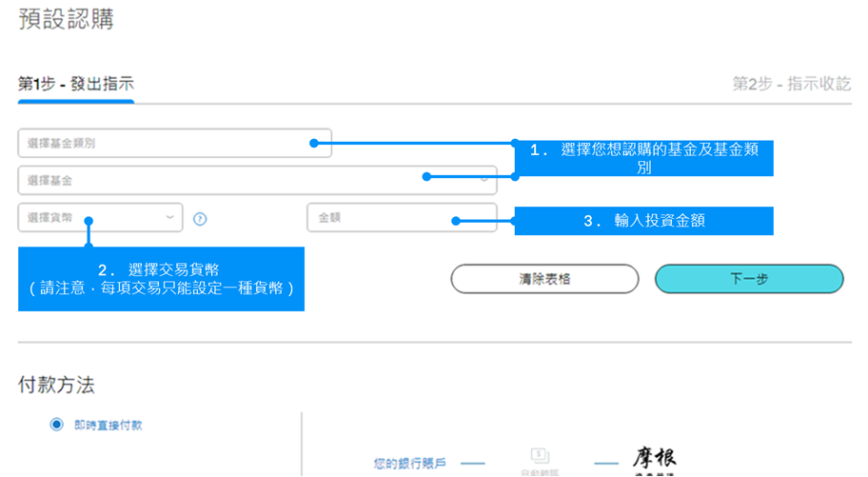The height and width of the screenshot is (477, 868).
Task: Go to 第2步 - 指示收訖 tab
Action: point(791,84)
